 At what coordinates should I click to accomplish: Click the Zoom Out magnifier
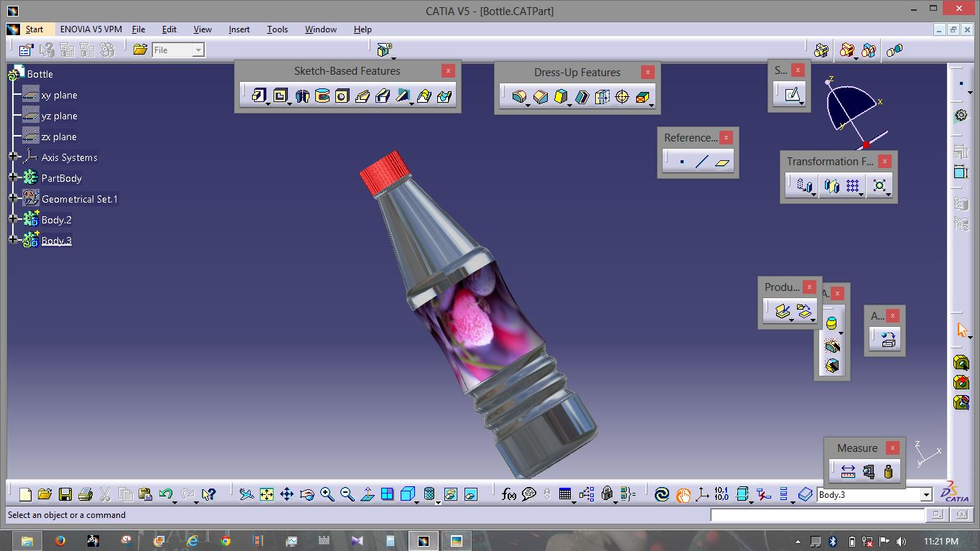coord(347,494)
